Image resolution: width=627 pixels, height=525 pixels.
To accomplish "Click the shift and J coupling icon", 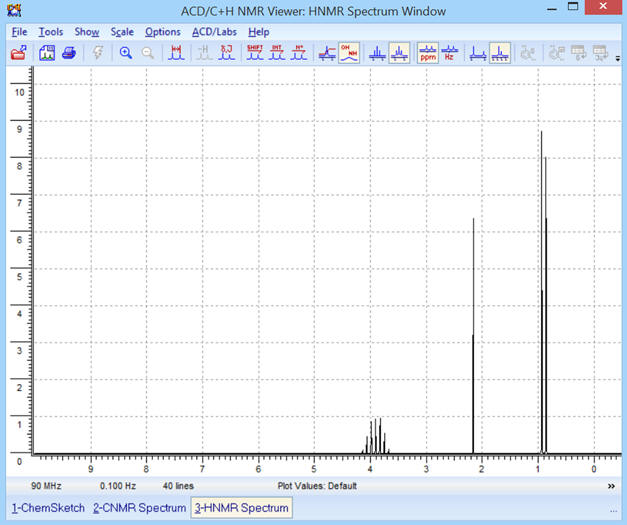I will click(226, 53).
